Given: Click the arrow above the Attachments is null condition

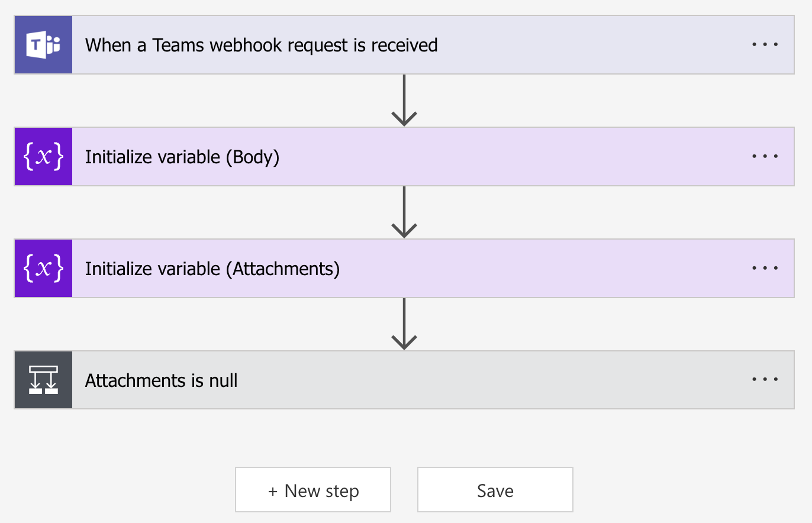Looking at the screenshot, I should coord(404,324).
